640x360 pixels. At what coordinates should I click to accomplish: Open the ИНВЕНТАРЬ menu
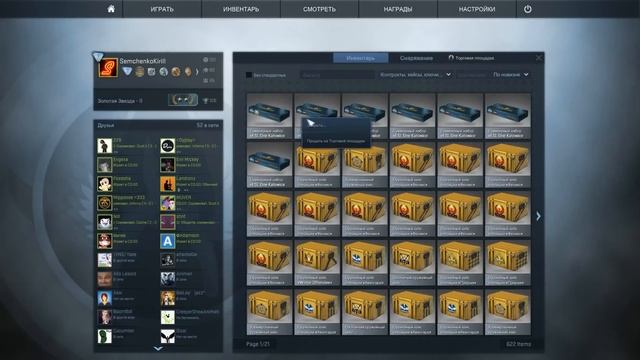click(241, 9)
